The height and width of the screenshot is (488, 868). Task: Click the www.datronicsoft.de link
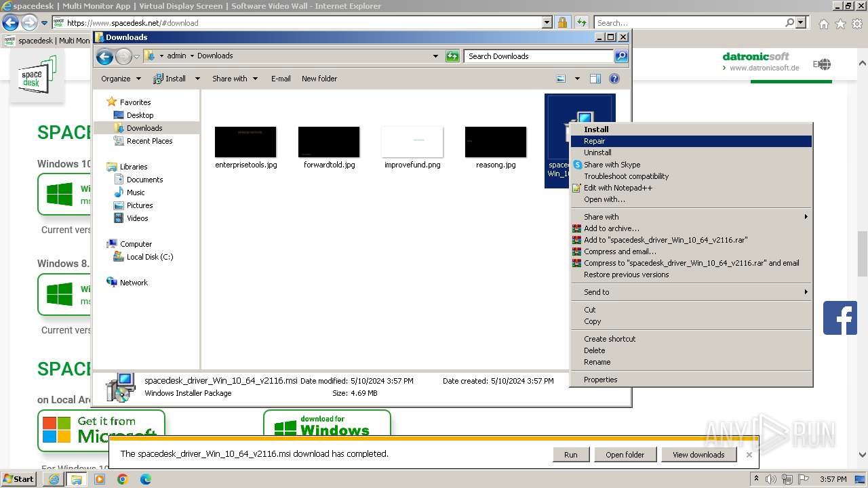(x=764, y=68)
